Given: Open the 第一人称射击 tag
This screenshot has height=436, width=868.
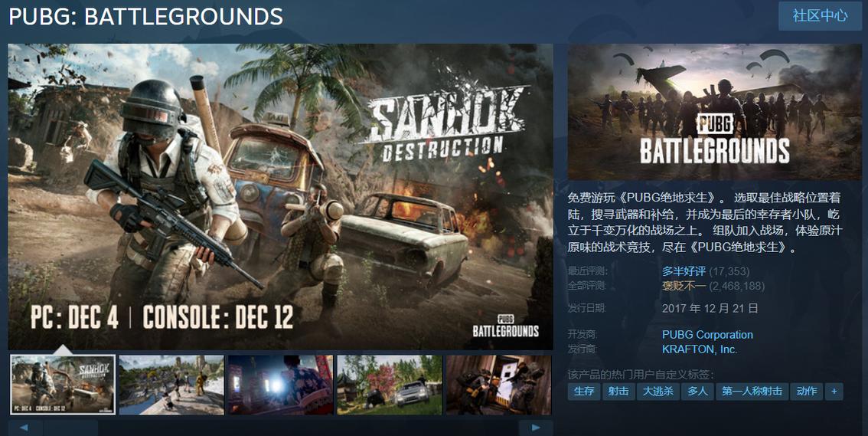Looking at the screenshot, I should (752, 391).
